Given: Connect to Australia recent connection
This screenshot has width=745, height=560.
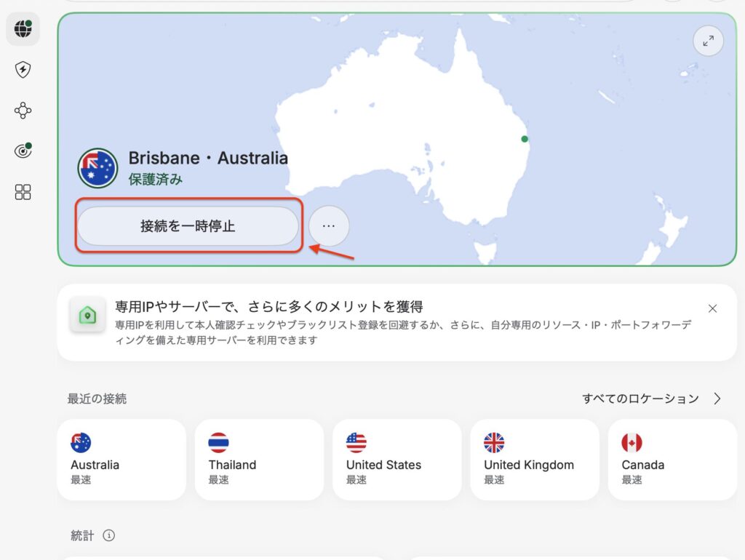Looking at the screenshot, I should pyautogui.click(x=121, y=460).
